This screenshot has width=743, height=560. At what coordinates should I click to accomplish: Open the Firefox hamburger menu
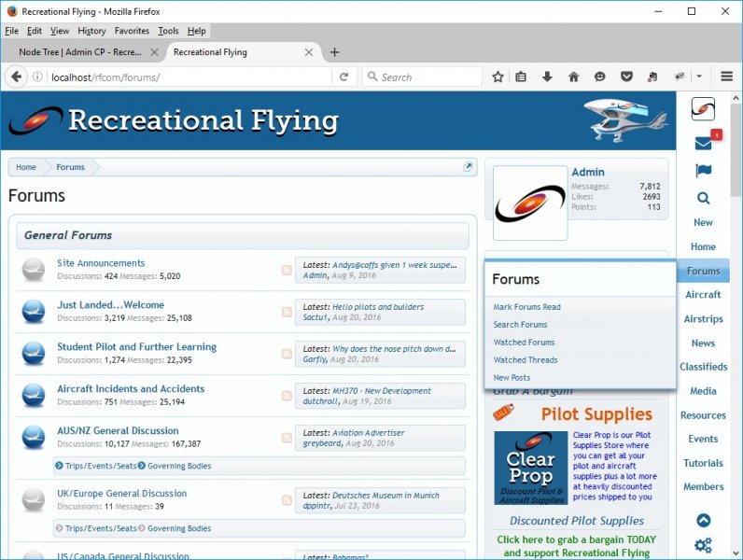point(727,77)
